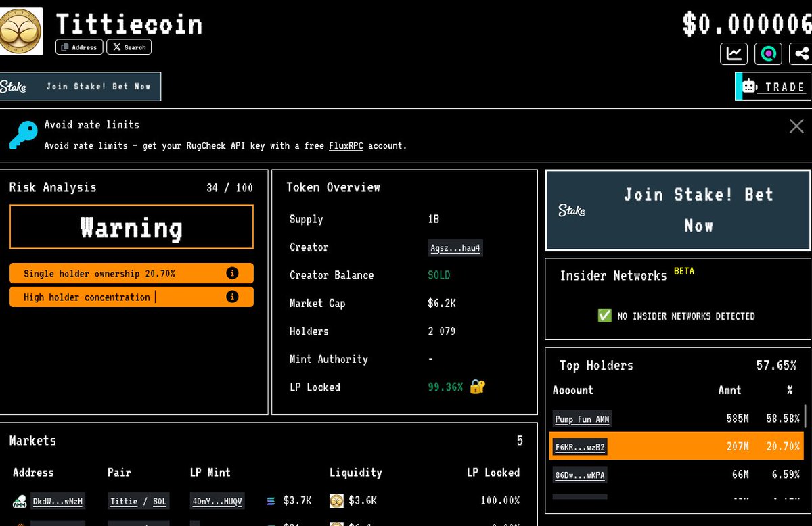Open holder account 86Dw...wKPA

pyautogui.click(x=580, y=475)
